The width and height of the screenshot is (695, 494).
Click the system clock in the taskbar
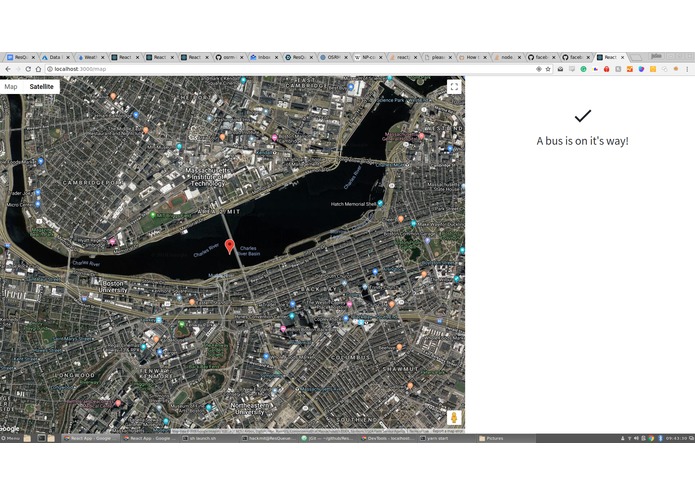[x=676, y=438]
